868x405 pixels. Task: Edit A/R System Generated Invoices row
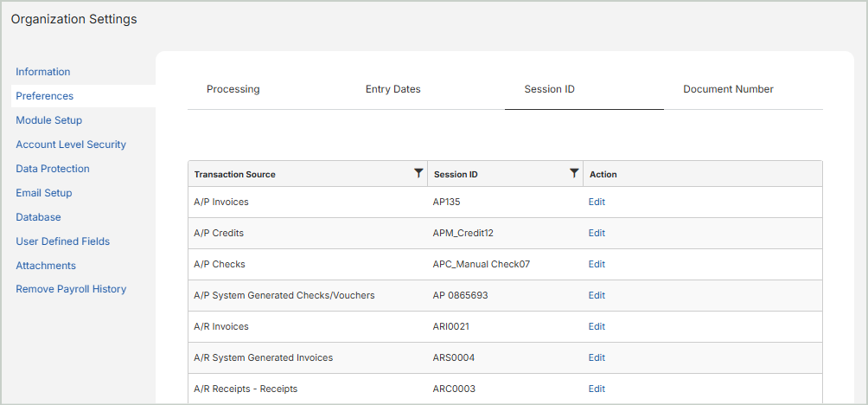pyautogui.click(x=597, y=357)
